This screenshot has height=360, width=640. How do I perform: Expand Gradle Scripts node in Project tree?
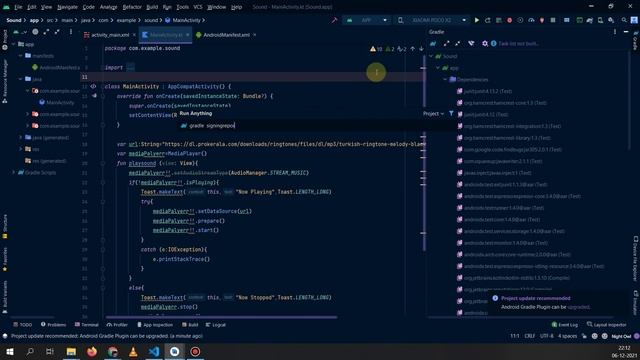pyautogui.click(x=14, y=173)
